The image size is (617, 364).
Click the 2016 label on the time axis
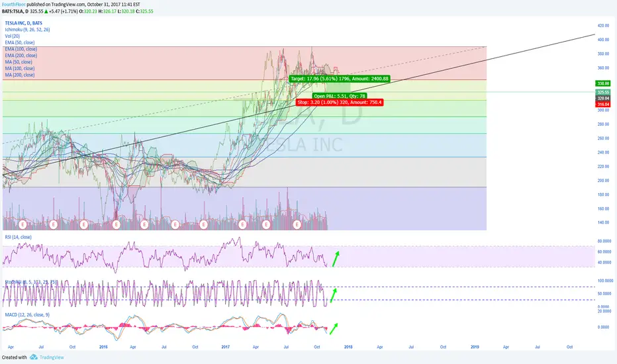(103, 347)
